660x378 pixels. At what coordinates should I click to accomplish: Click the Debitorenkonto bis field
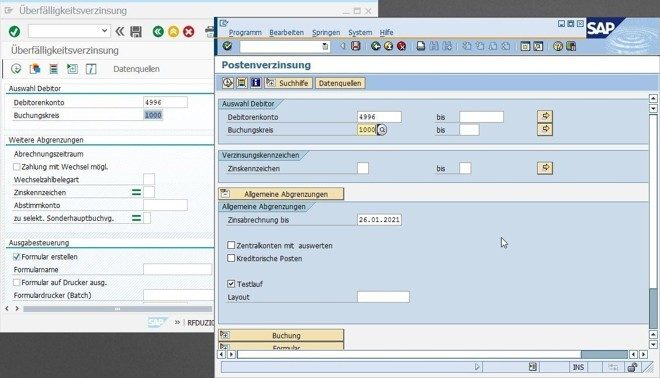(482, 117)
